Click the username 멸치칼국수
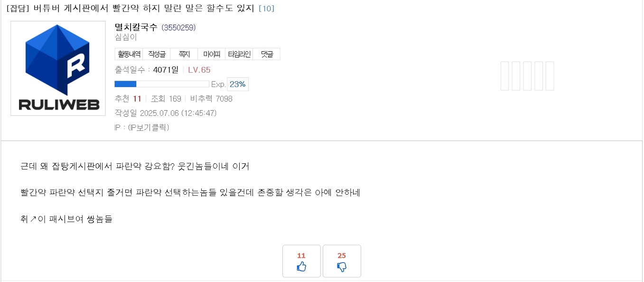Viewport: 644px width, 282px height. pos(136,27)
